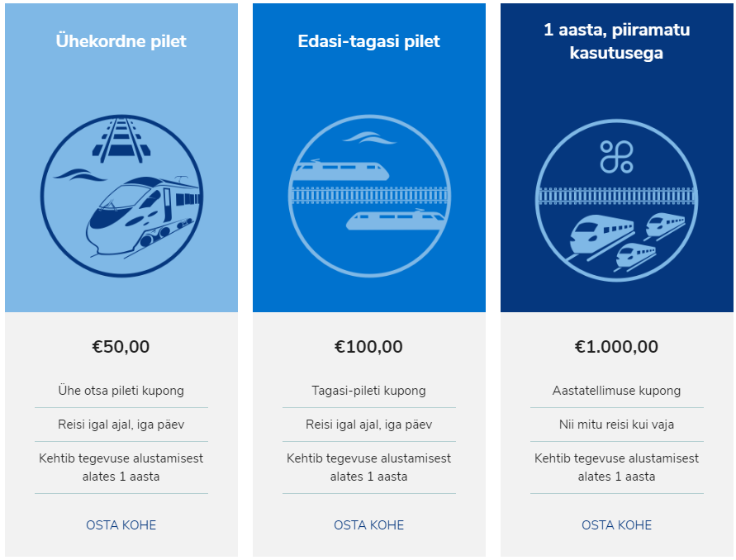Viewport: 736px width, 560px height.
Task: Click the four-loop clover symbol above the rail track
Action: pyautogui.click(x=617, y=157)
